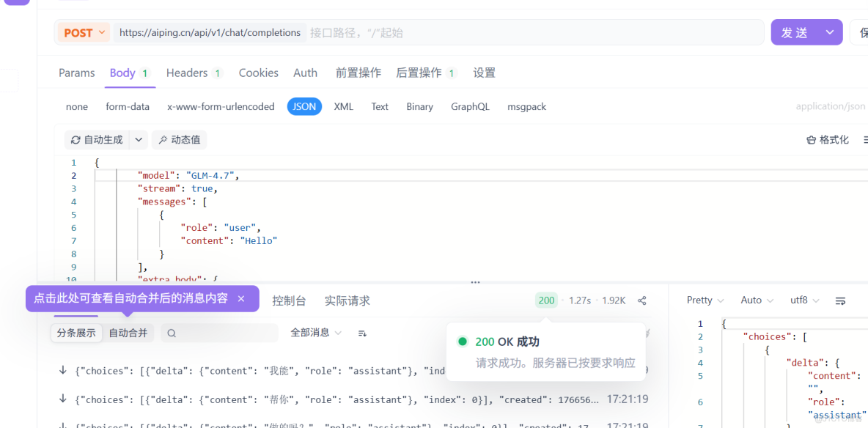Switch to the Headers tab
The image size is (868, 428).
pos(186,73)
